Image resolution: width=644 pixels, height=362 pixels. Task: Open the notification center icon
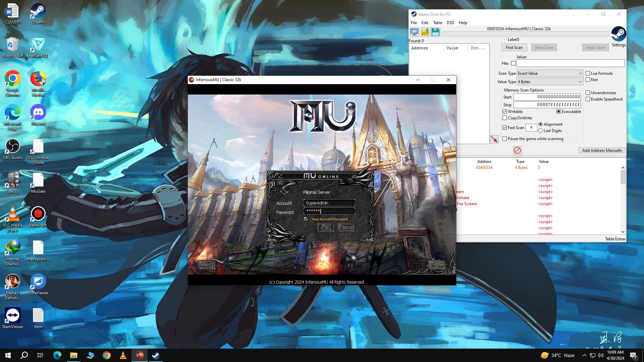click(x=634, y=355)
